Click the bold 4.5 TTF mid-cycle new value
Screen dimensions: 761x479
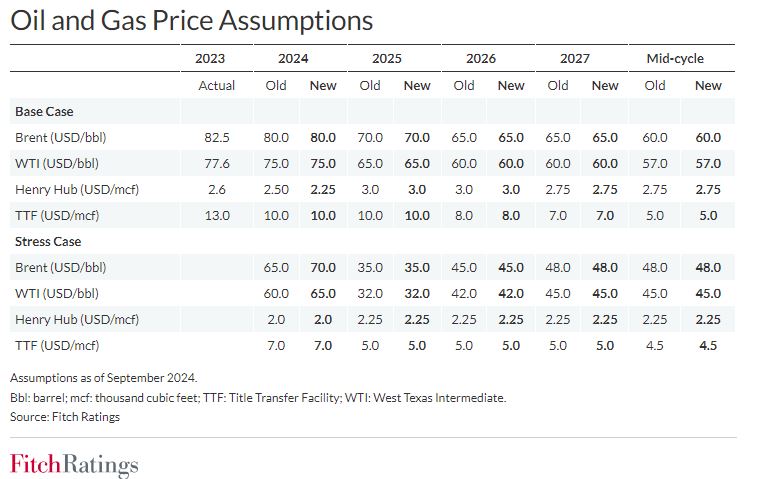coord(708,345)
